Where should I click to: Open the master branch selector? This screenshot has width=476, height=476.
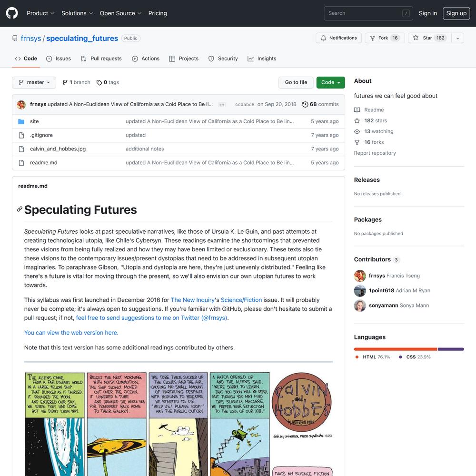(34, 82)
